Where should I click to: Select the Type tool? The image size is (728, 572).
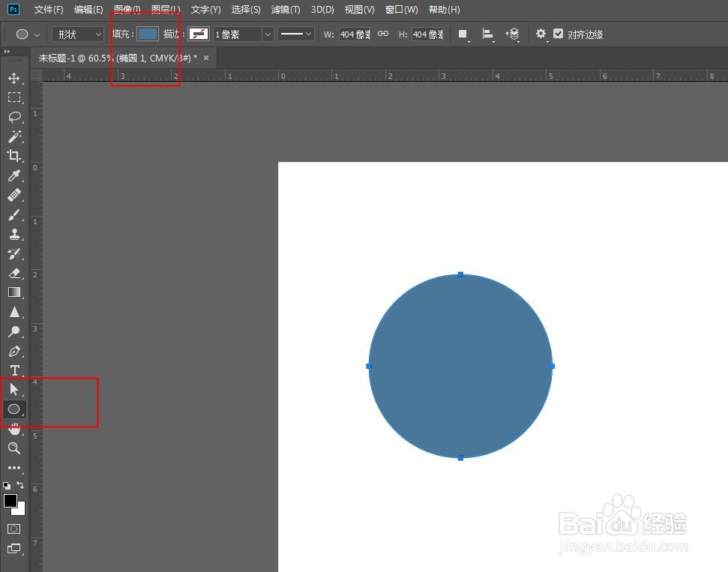14,370
